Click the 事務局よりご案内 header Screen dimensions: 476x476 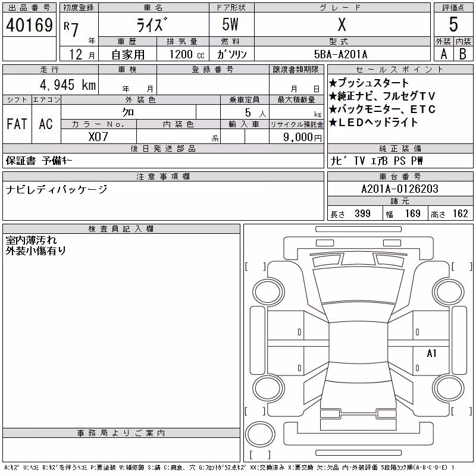121,433
